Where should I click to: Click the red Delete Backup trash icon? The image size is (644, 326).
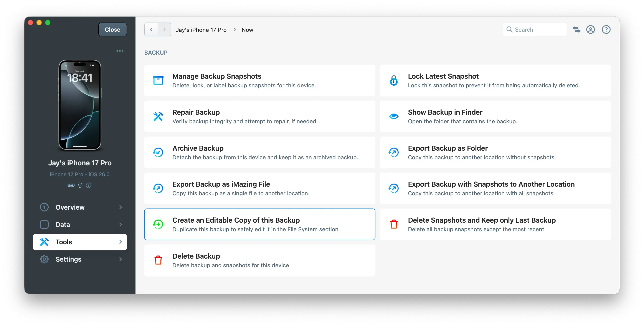(158, 260)
